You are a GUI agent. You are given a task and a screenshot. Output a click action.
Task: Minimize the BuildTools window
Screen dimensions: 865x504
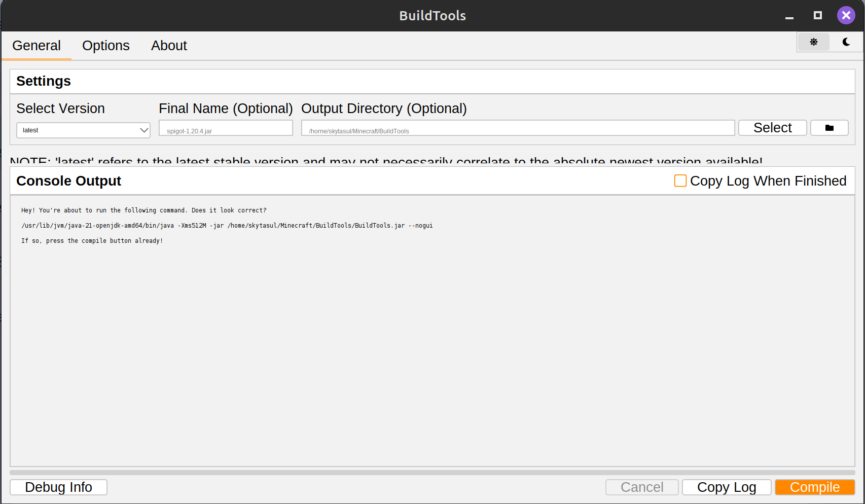click(x=789, y=16)
